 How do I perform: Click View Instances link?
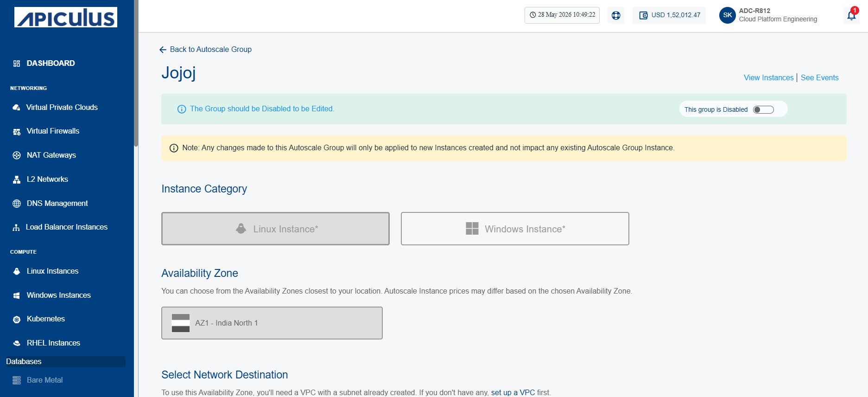coord(769,77)
